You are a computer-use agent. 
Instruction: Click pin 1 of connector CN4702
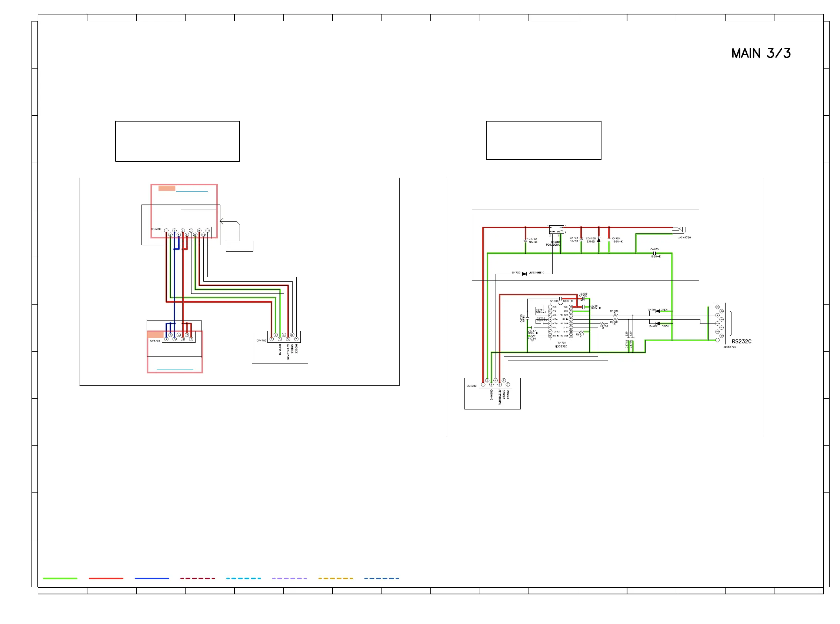click(483, 385)
